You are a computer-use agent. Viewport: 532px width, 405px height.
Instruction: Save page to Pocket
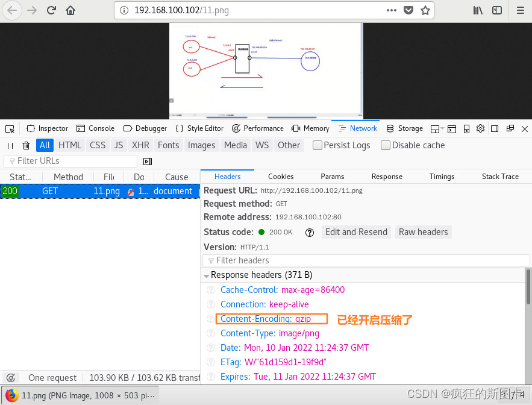pyautogui.click(x=408, y=10)
